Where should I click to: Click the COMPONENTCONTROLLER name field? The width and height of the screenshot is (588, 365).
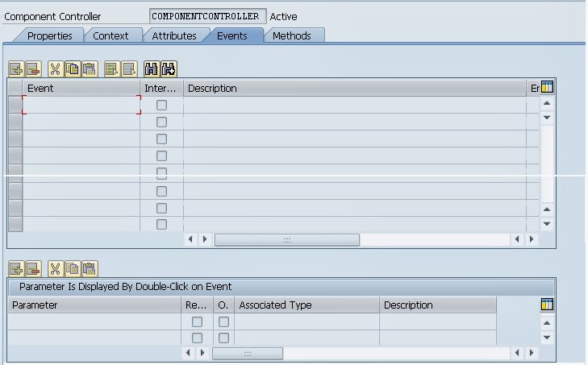pyautogui.click(x=208, y=16)
